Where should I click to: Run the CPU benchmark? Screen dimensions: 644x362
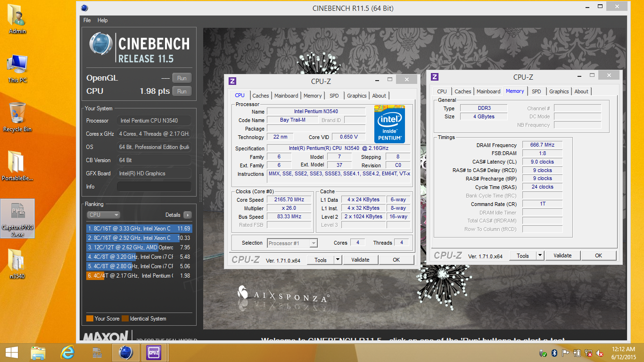(182, 91)
